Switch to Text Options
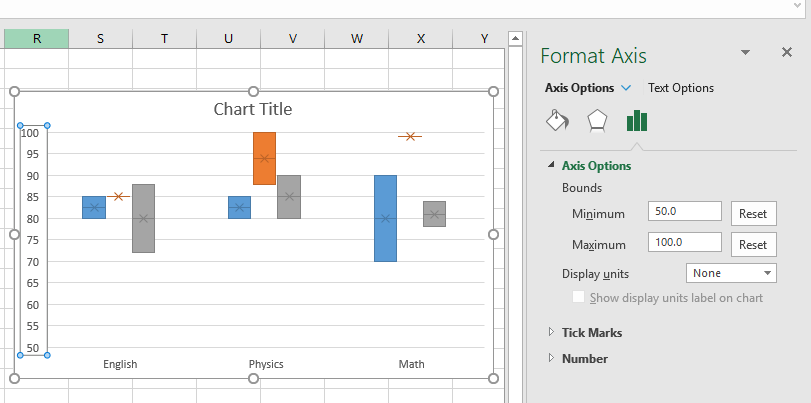Image resolution: width=811 pixels, height=403 pixels. [681, 88]
